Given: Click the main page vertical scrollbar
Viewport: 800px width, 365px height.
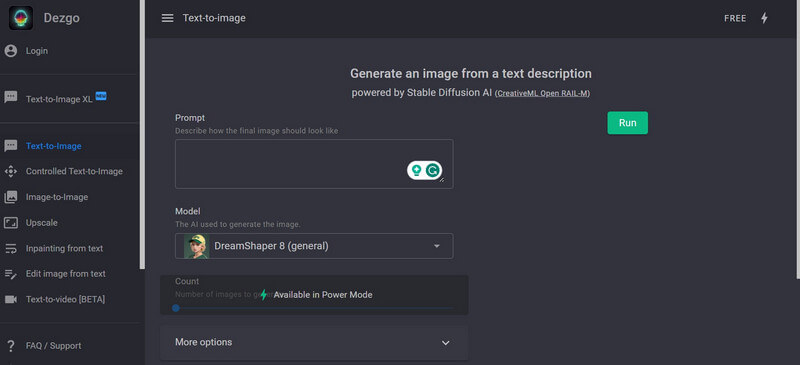Looking at the screenshot, I should 797,139.
